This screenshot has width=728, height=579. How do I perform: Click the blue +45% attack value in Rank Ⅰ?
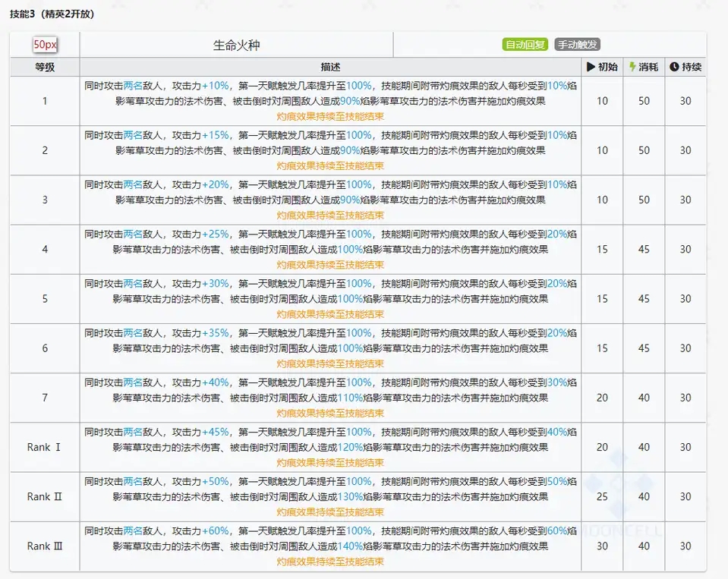(x=216, y=432)
